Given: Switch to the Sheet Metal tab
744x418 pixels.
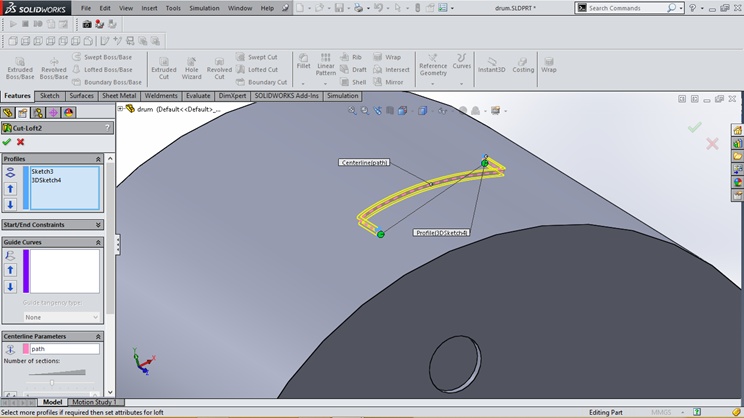Looking at the screenshot, I should 120,96.
